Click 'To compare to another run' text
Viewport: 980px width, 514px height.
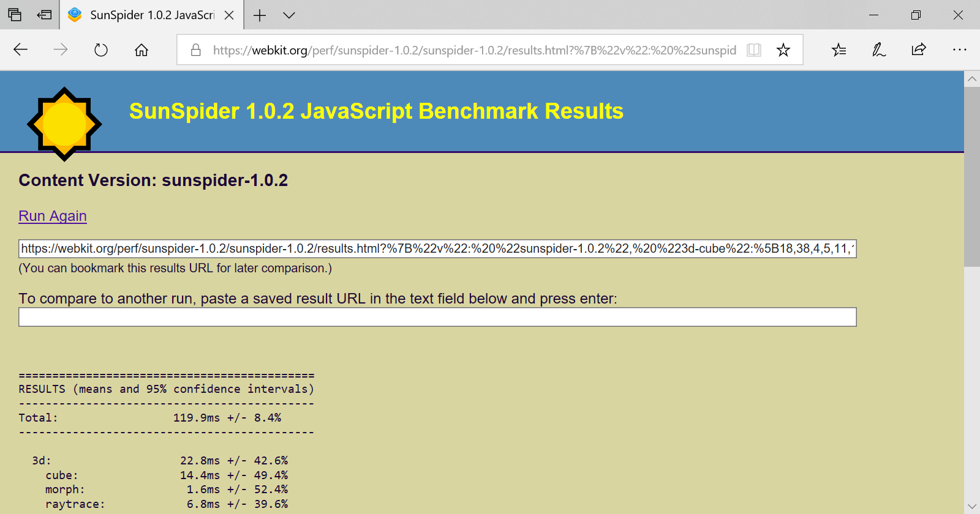click(318, 299)
